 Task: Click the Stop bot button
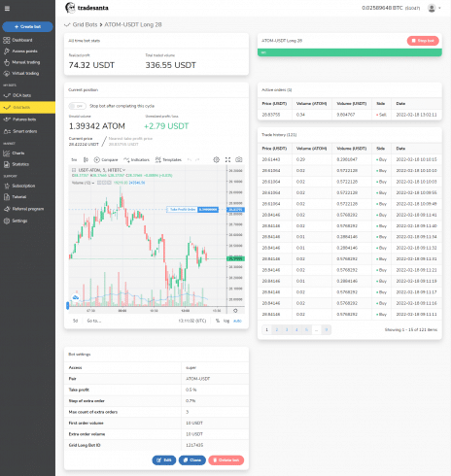[423, 41]
